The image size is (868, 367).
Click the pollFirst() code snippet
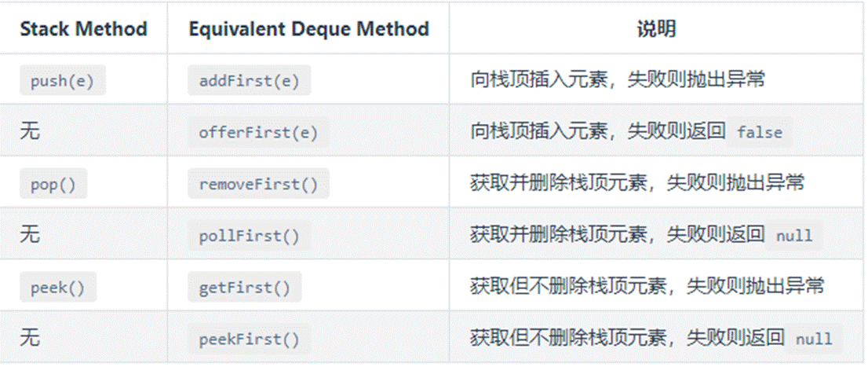click(x=249, y=236)
